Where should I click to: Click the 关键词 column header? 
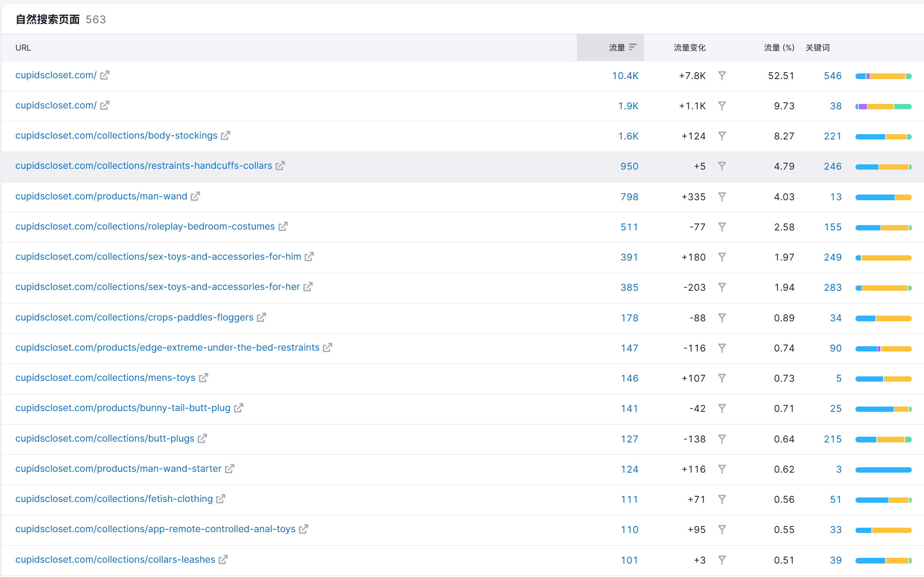click(x=817, y=48)
